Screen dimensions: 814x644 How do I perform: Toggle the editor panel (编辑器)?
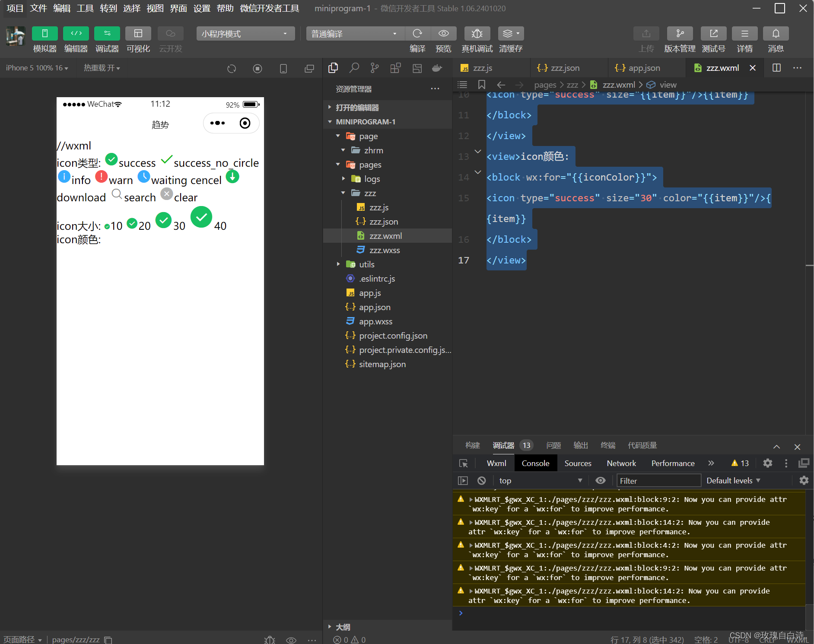coord(76,34)
